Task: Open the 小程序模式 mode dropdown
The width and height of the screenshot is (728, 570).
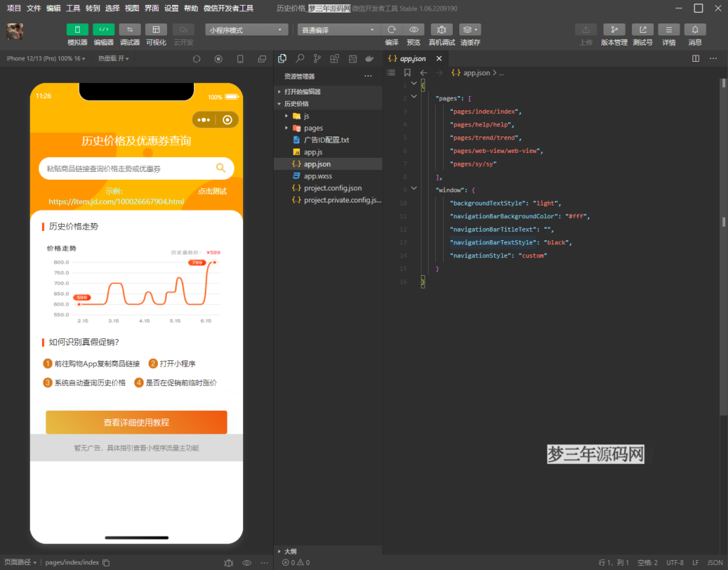Action: (247, 30)
